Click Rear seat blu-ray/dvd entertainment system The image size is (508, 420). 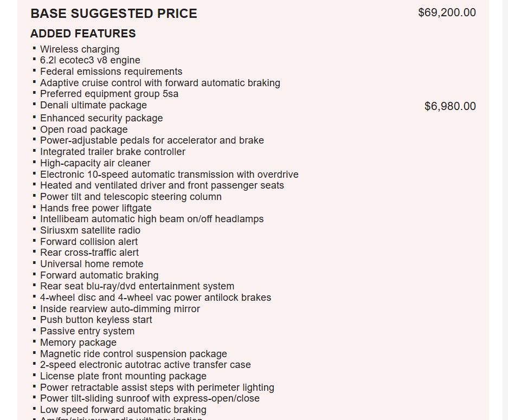point(137,286)
